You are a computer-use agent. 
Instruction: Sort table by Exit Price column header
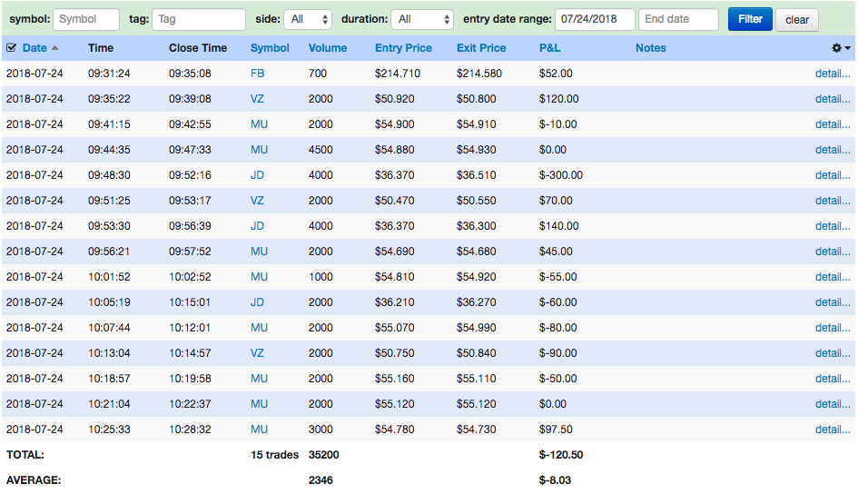(x=481, y=48)
